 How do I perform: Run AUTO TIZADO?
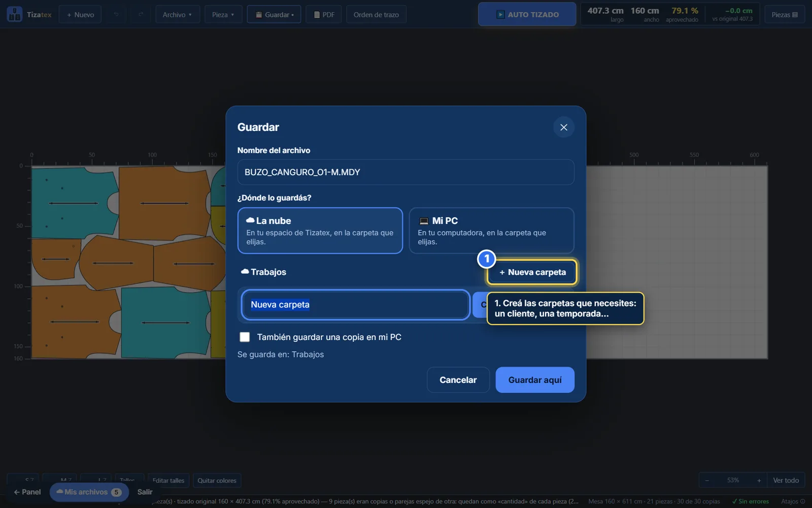527,14
